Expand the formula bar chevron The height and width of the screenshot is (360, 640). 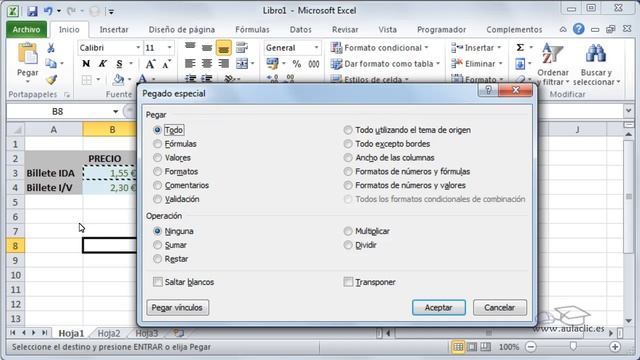(x=628, y=111)
